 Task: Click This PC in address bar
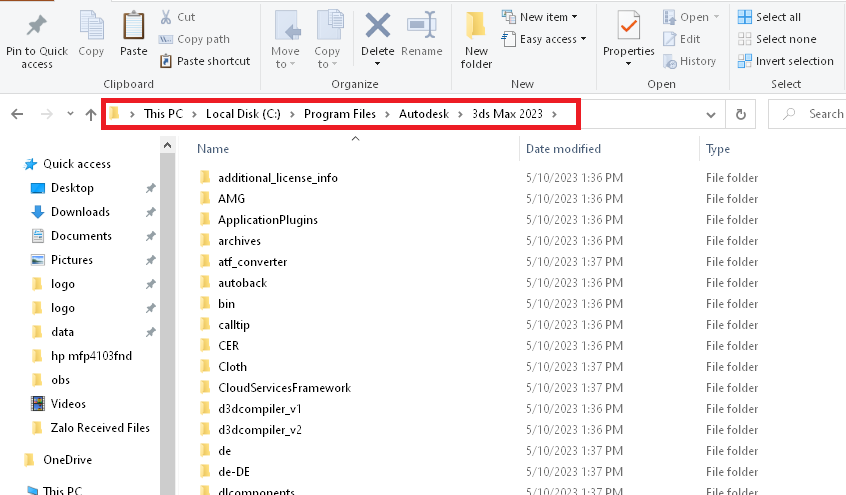pos(163,114)
